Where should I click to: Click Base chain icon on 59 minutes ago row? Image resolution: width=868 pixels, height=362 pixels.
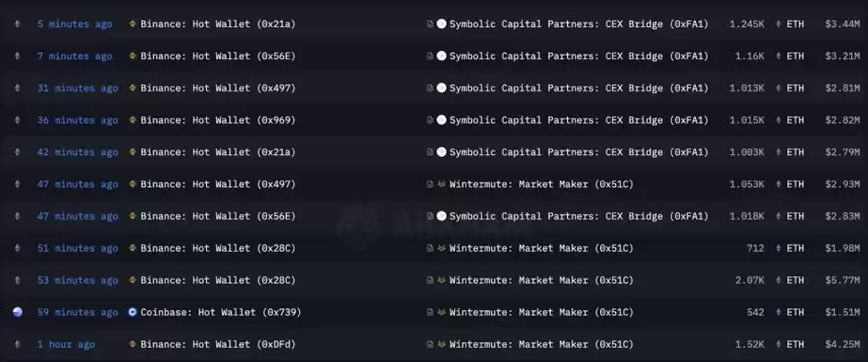tap(18, 312)
